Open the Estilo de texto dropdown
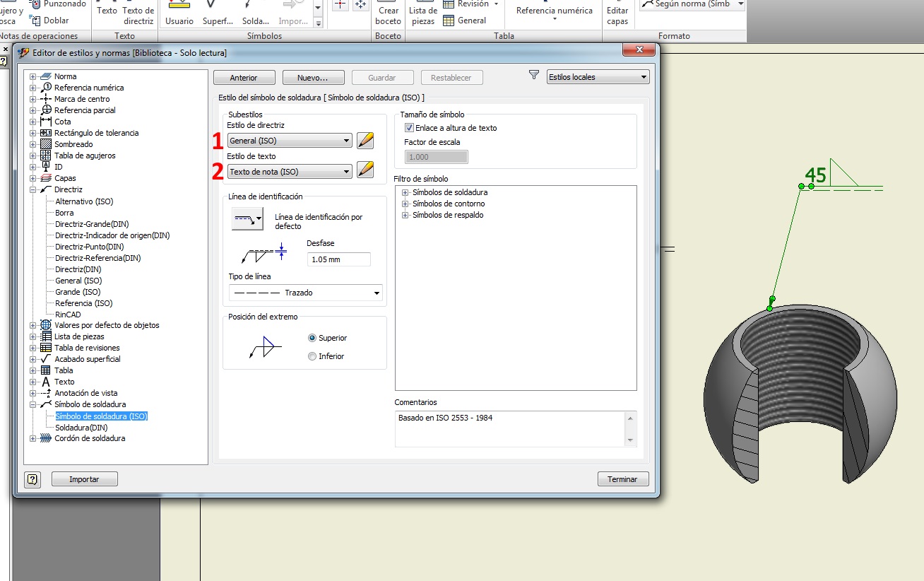This screenshot has width=924, height=581. tap(290, 171)
